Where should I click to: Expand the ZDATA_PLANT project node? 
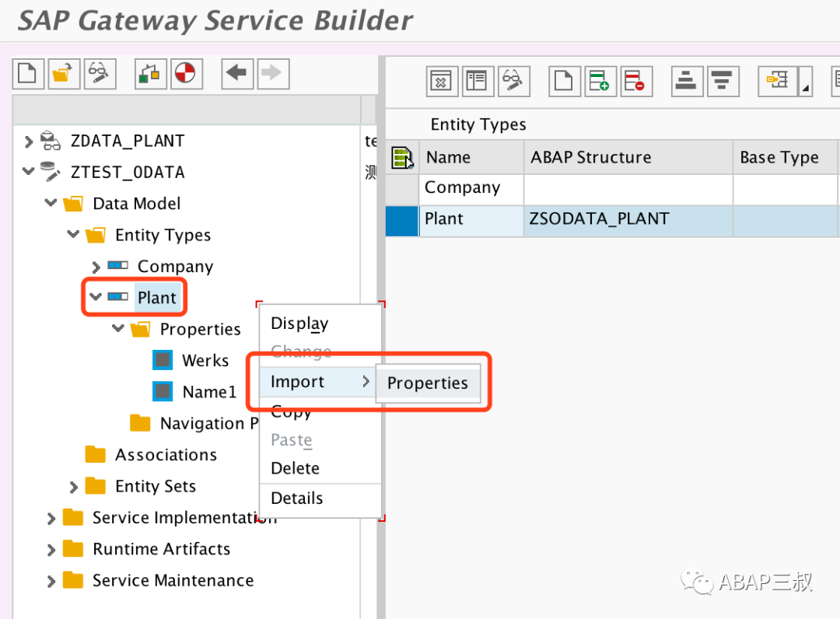(29, 142)
